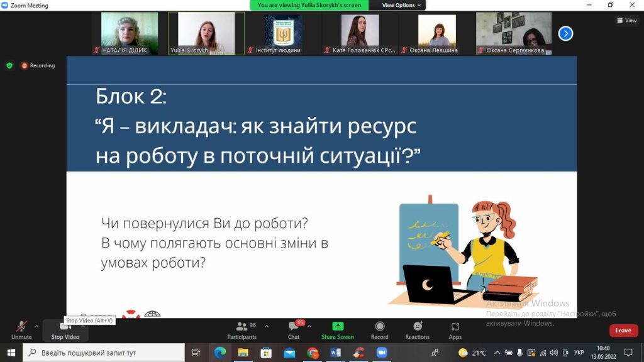Image resolution: width=644 pixels, height=362 pixels.
Task: Select Yuliia Skorykh's video thumbnail
Action: coord(206,33)
